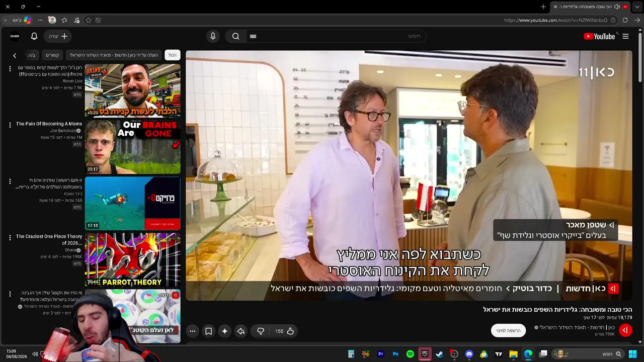Viewport: 644px width, 362px height.
Task: Open the browser settings and more menu
Action: [40, 20]
